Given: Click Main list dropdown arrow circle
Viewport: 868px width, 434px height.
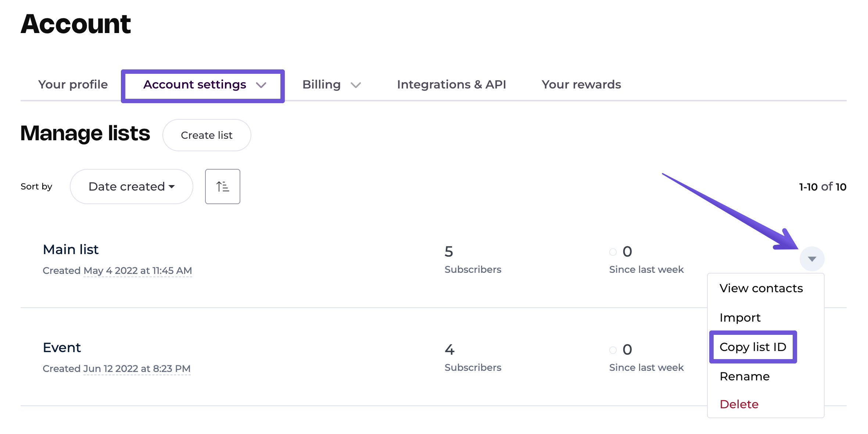Looking at the screenshot, I should point(812,259).
